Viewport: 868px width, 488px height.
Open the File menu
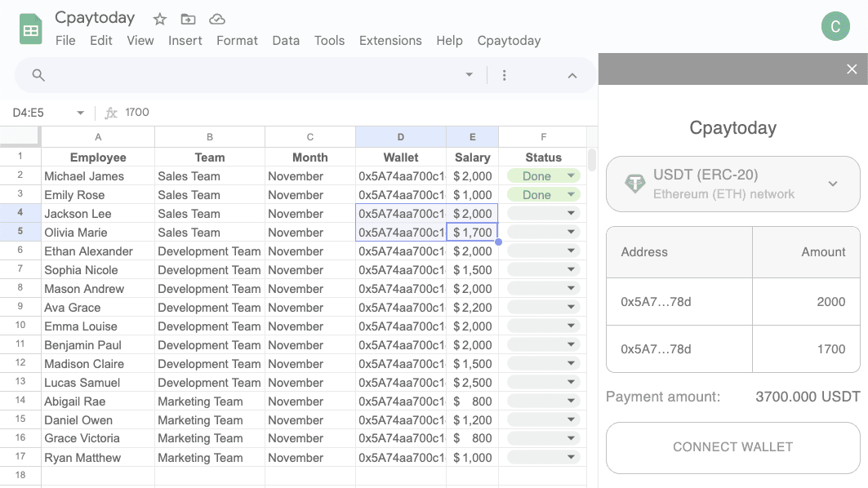click(x=65, y=40)
